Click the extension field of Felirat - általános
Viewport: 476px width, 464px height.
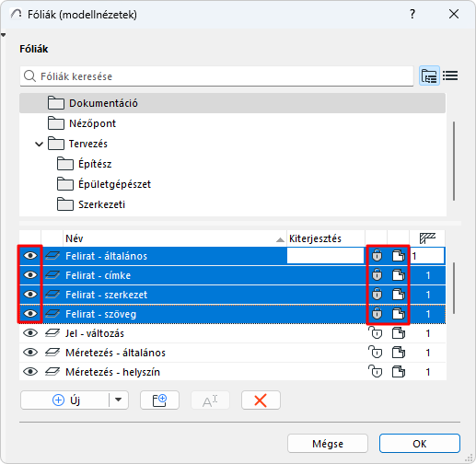[x=325, y=256]
